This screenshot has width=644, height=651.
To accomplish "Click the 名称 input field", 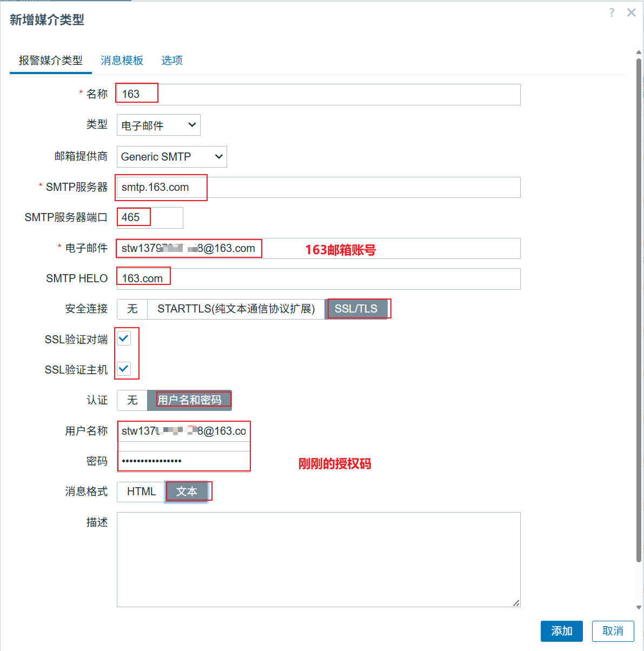I will pyautogui.click(x=318, y=95).
